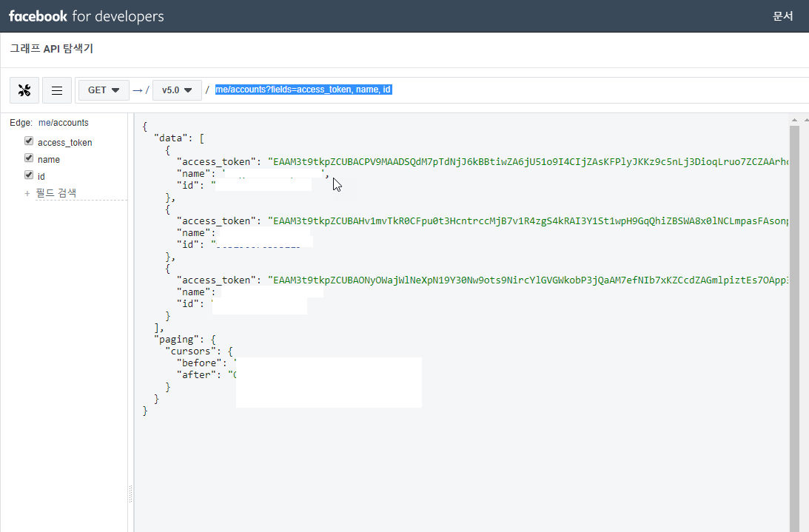Select the third access_token value starting EAAM3t9tkpZCUBAONyO

tap(528, 280)
